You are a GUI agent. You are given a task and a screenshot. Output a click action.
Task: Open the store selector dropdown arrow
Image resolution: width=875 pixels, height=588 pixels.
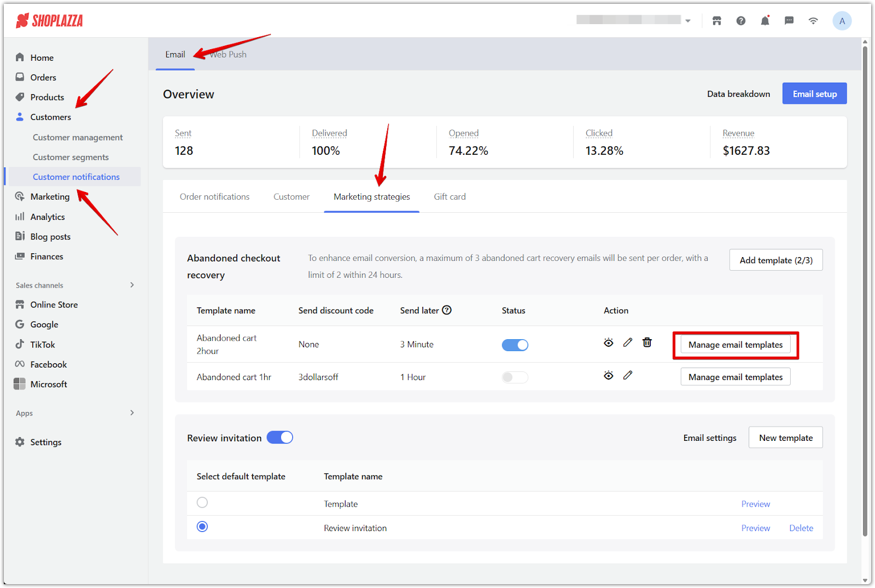click(688, 21)
